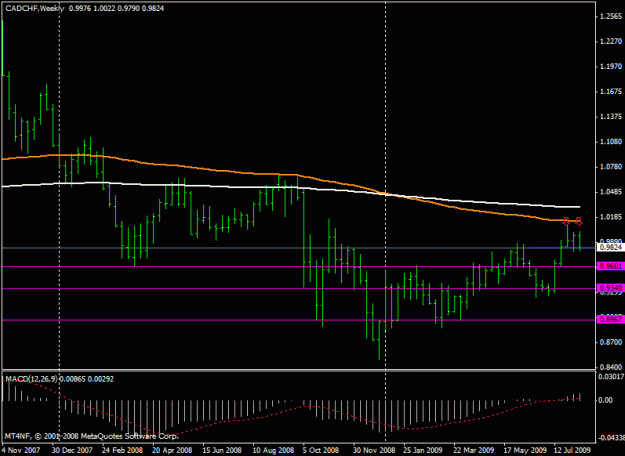
Task: Click the 30 Nov 2008 date label
Action: click(374, 450)
